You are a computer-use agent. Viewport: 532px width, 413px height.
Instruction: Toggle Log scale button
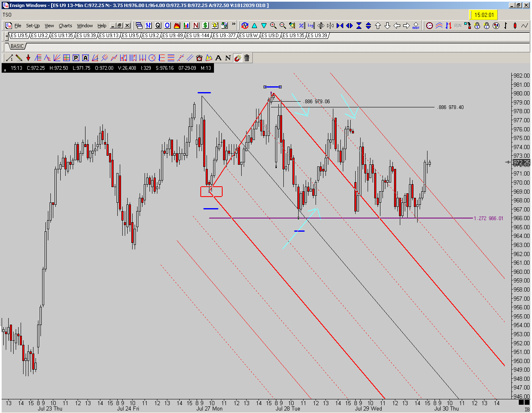coord(311,26)
